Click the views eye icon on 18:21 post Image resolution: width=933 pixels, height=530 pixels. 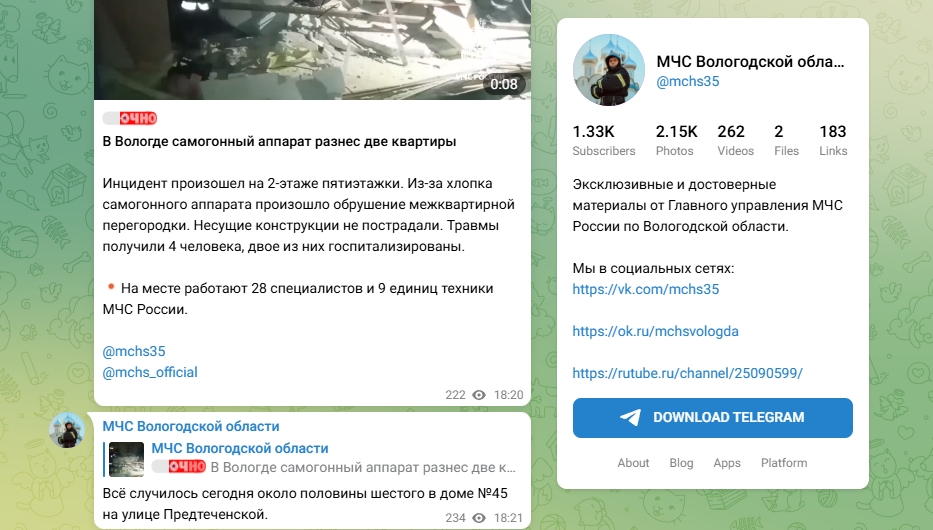[479, 518]
